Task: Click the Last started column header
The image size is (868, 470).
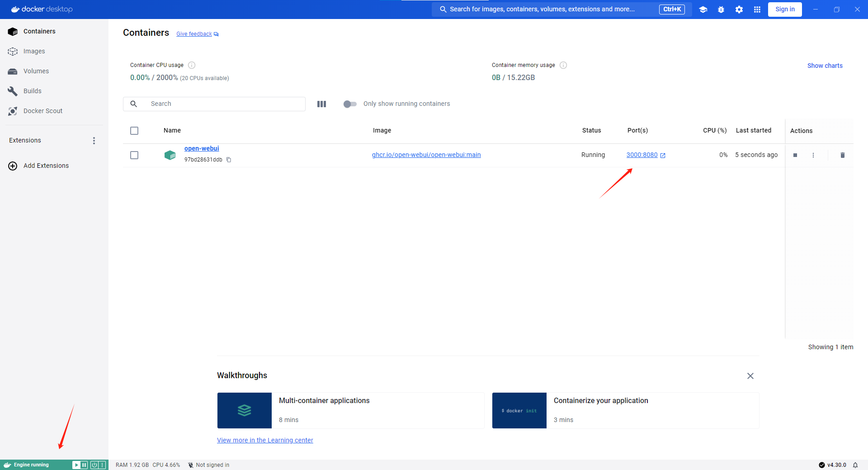Action: coord(754,130)
